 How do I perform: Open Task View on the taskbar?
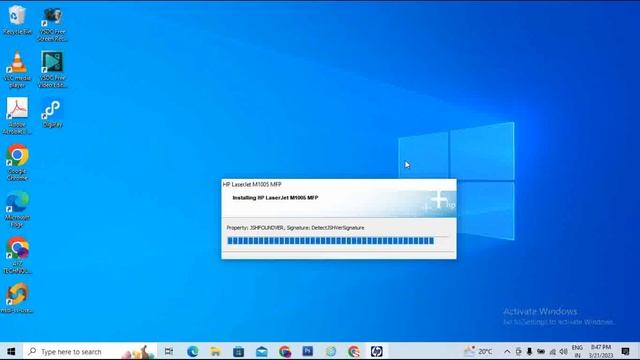click(x=169, y=351)
